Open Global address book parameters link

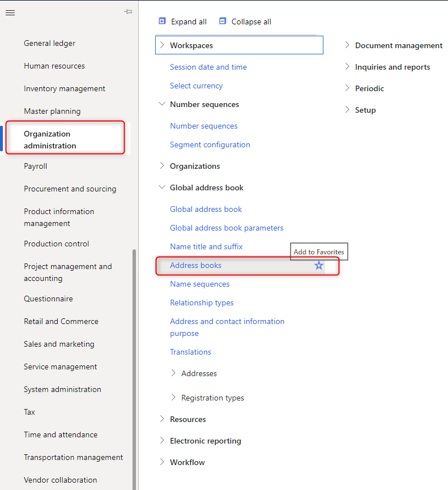227,228
